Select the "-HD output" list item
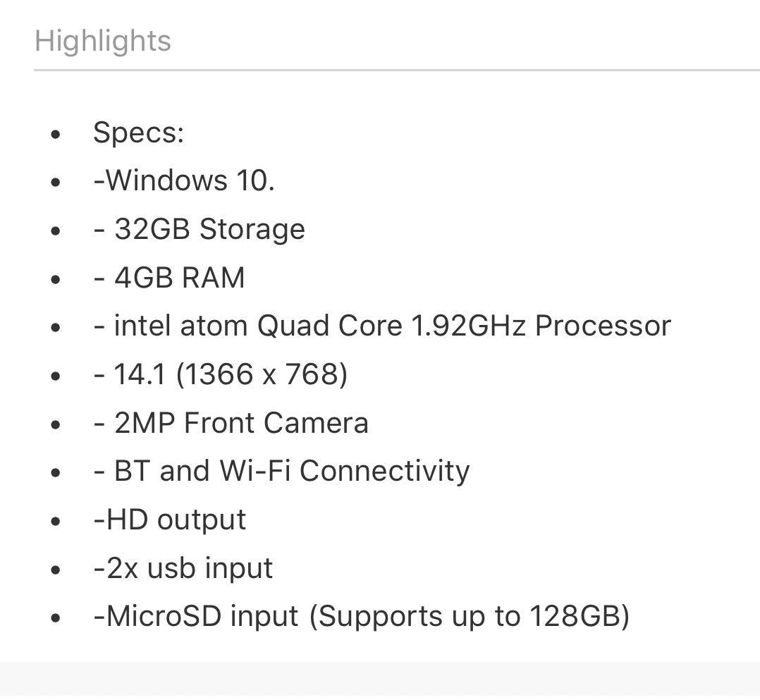The width and height of the screenshot is (760, 700). (x=169, y=520)
